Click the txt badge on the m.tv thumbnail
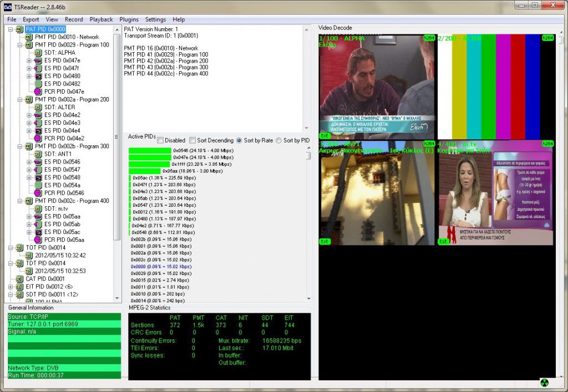568x392 pixels. (x=444, y=241)
